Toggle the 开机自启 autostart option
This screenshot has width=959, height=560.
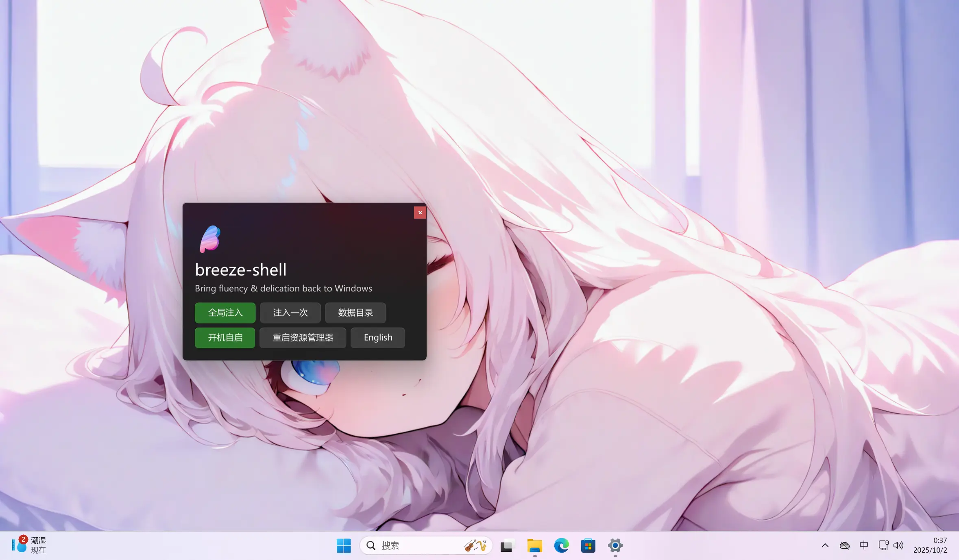[x=224, y=338]
